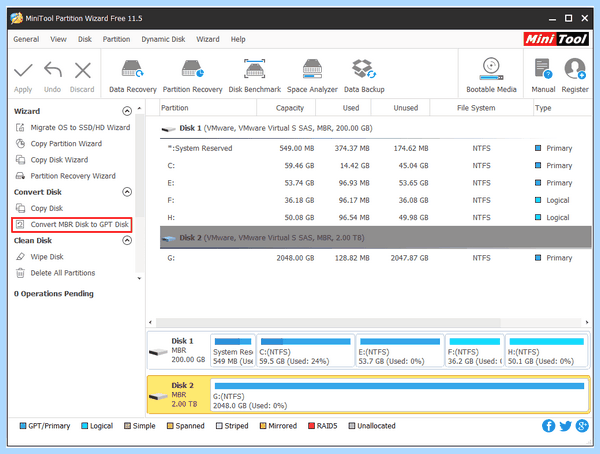This screenshot has width=600, height=454.
Task: Click the MiniTool logo
Action: coord(556,39)
